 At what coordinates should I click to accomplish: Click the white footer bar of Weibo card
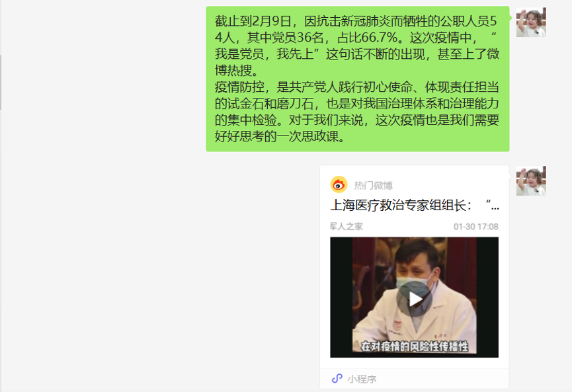(415, 379)
